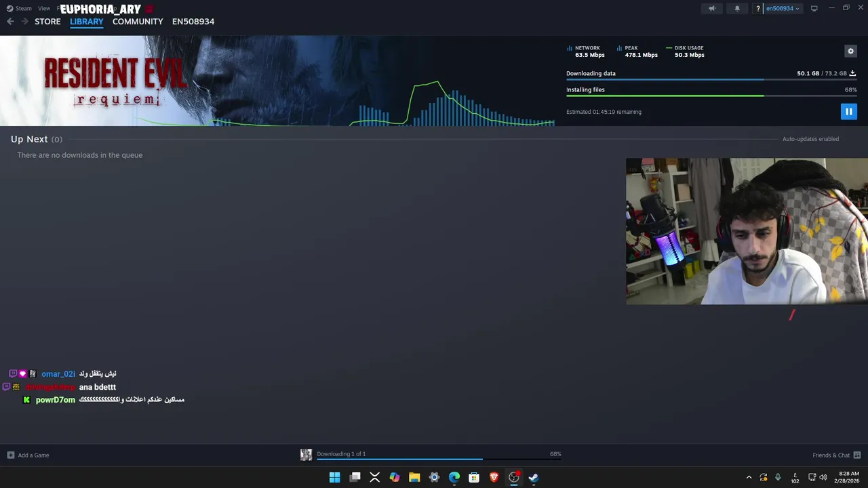
Task: Open the View menu
Action: 44,8
